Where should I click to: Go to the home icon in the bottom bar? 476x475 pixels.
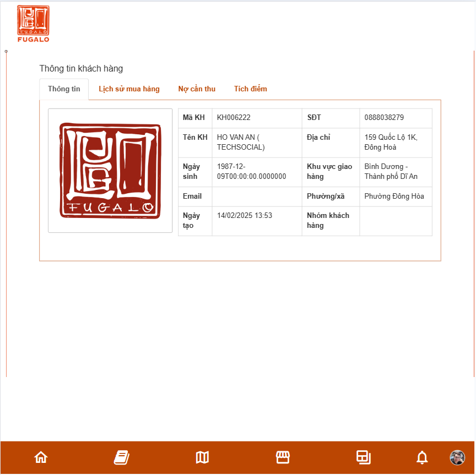pos(41,457)
